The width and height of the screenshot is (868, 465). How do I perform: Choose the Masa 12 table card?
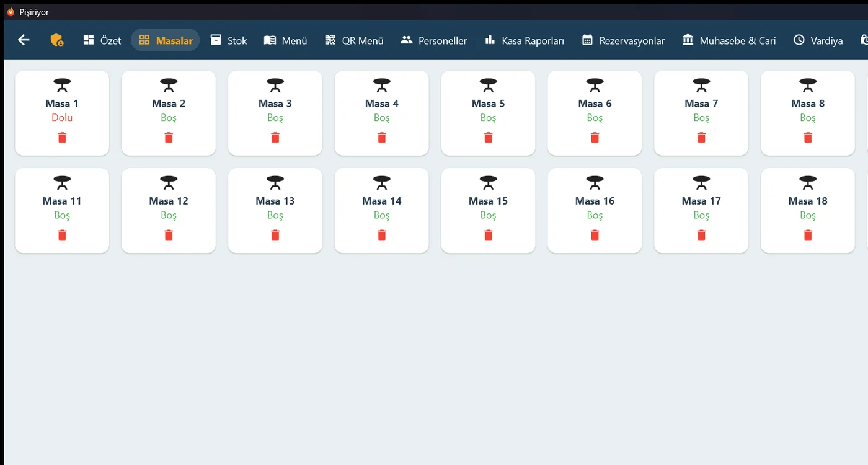pyautogui.click(x=169, y=210)
